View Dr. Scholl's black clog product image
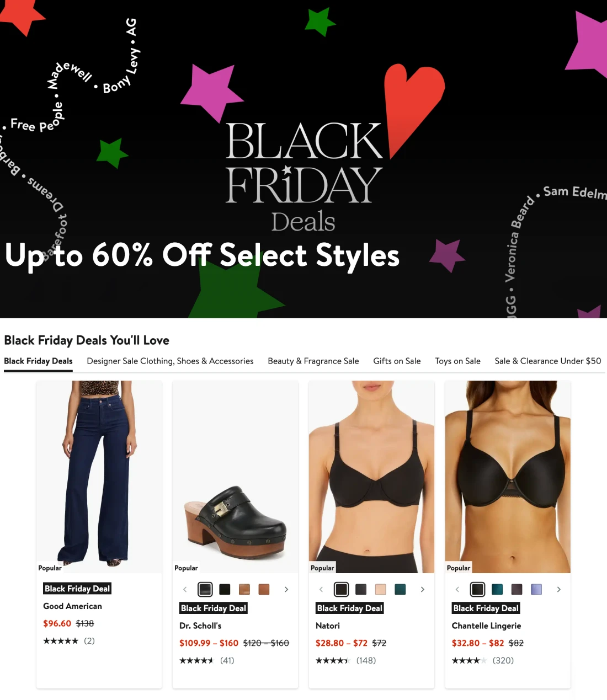The width and height of the screenshot is (607, 700). pyautogui.click(x=236, y=477)
